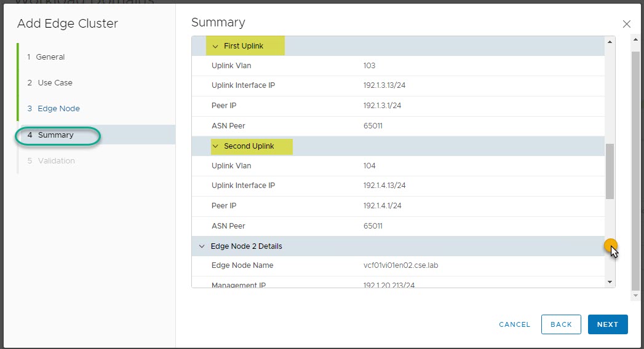Collapse the Second Uplink section
The height and width of the screenshot is (349, 644).
215,146
